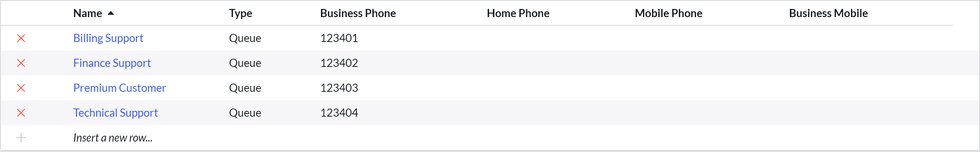
Task: Sort by Home Phone column header
Action: 518,13
